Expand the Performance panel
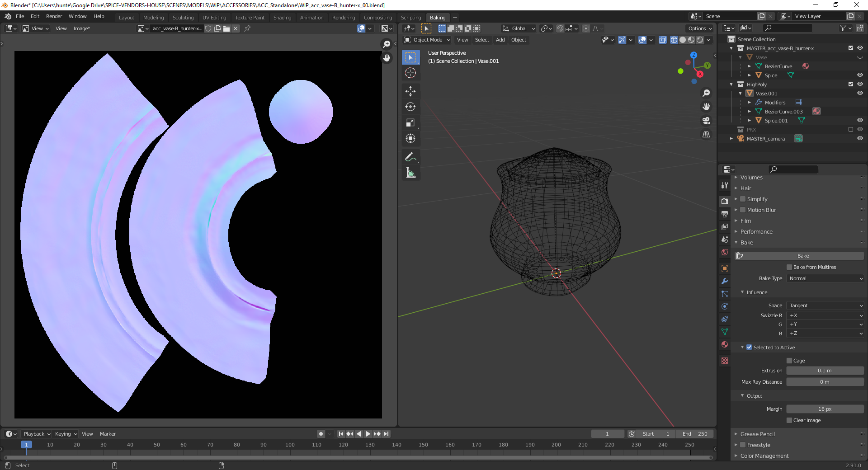Screen dimensions: 868x470 pos(756,232)
